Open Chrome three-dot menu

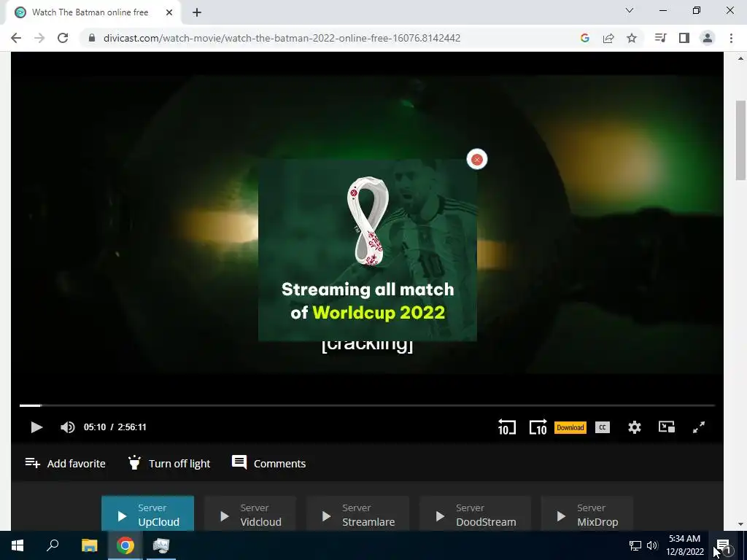click(731, 38)
